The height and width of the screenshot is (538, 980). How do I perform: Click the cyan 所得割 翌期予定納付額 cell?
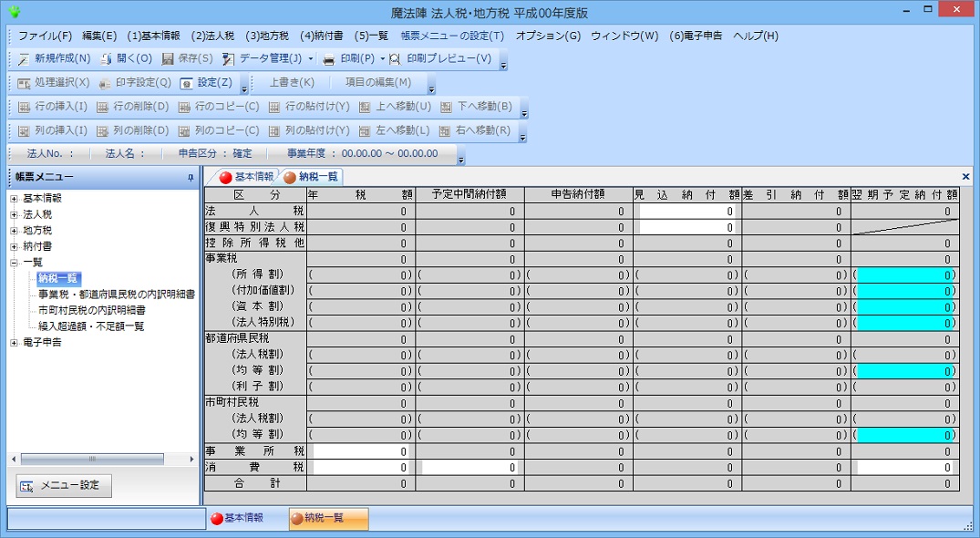click(905, 274)
